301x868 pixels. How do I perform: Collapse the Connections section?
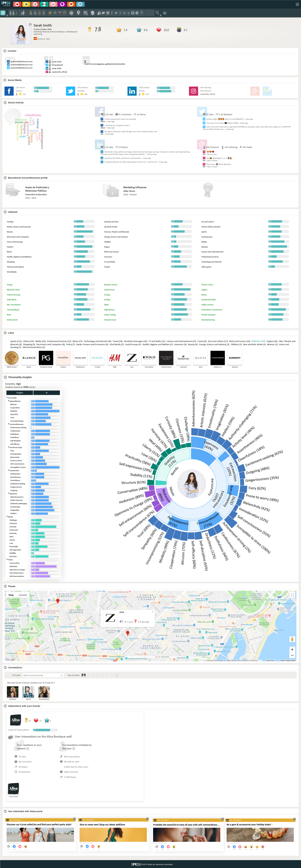click(x=5, y=667)
